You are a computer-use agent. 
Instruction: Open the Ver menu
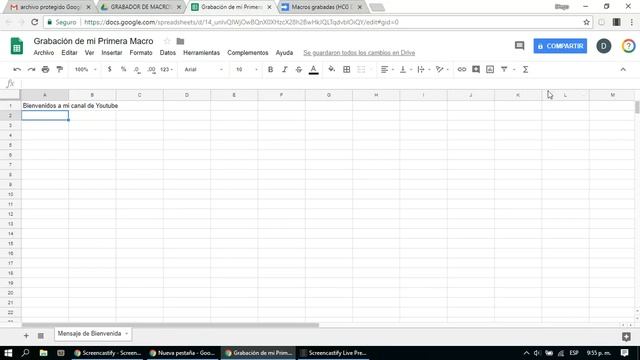89,53
